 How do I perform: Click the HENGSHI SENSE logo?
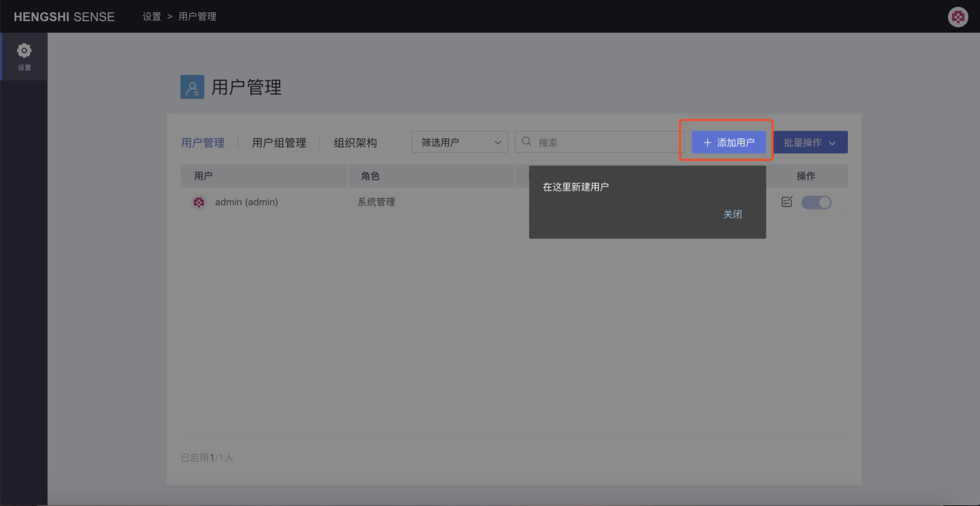pos(64,17)
